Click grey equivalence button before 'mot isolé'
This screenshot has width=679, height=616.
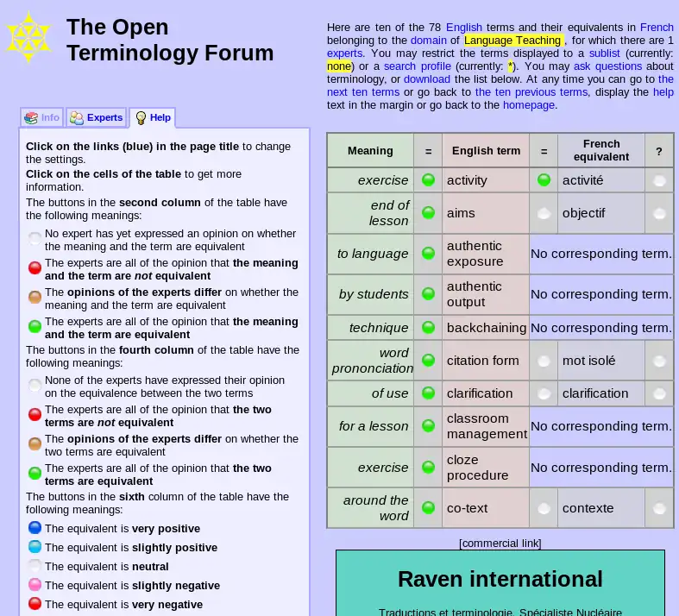544,361
